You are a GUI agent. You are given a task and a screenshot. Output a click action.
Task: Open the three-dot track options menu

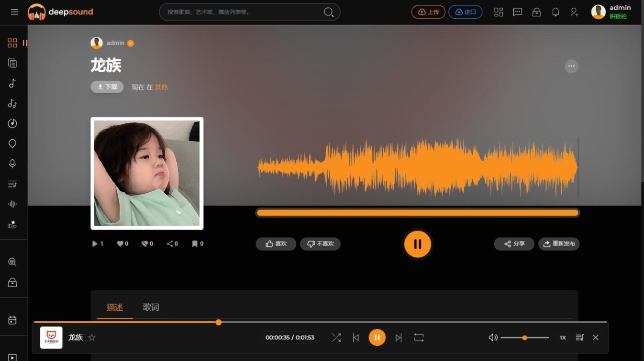point(571,66)
